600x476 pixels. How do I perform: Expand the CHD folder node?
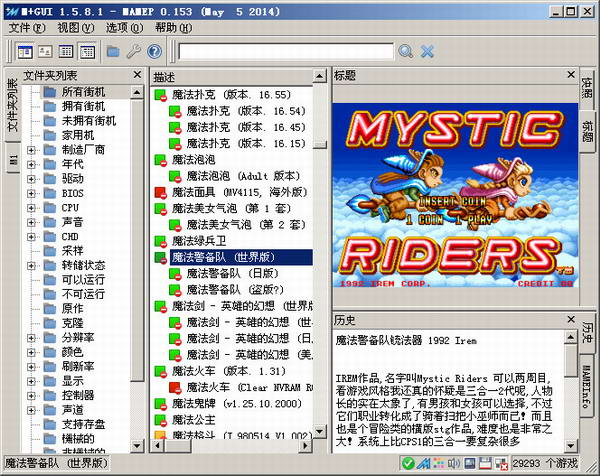click(31, 237)
